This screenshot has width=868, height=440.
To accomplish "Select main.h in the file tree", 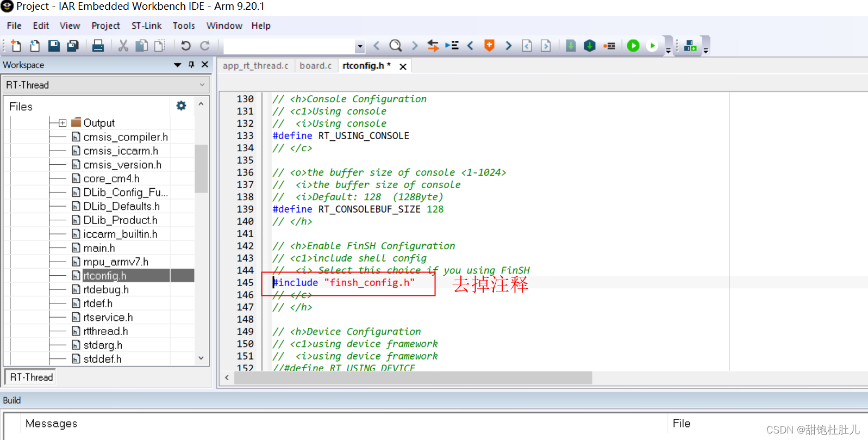I will pyautogui.click(x=99, y=248).
